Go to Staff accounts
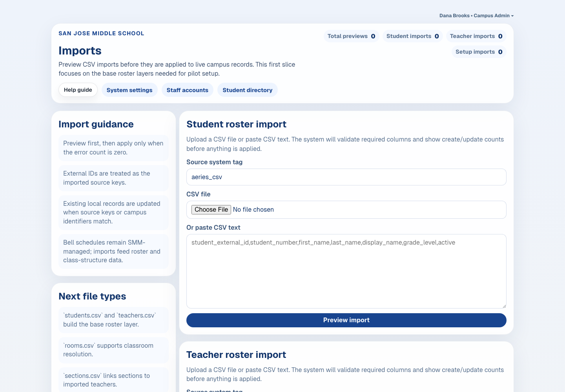 point(188,90)
